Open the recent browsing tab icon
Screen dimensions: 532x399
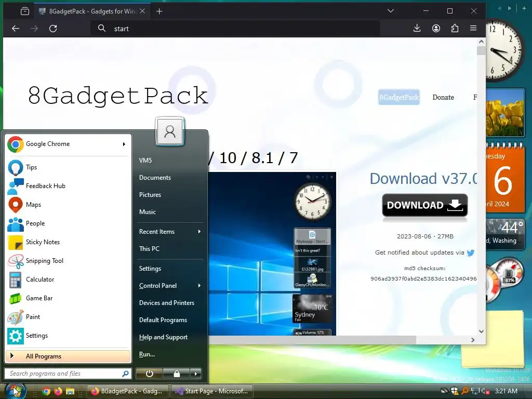point(25,11)
